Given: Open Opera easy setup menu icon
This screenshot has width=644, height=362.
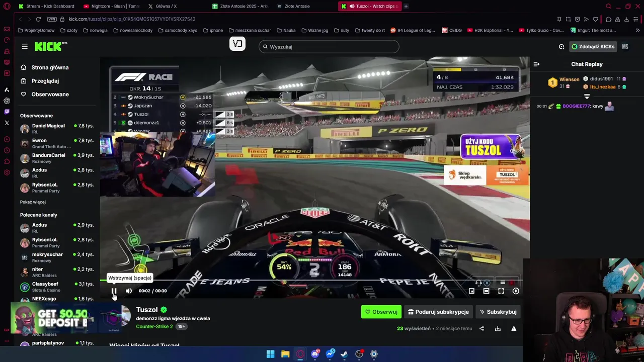Looking at the screenshot, I should click(x=636, y=19).
